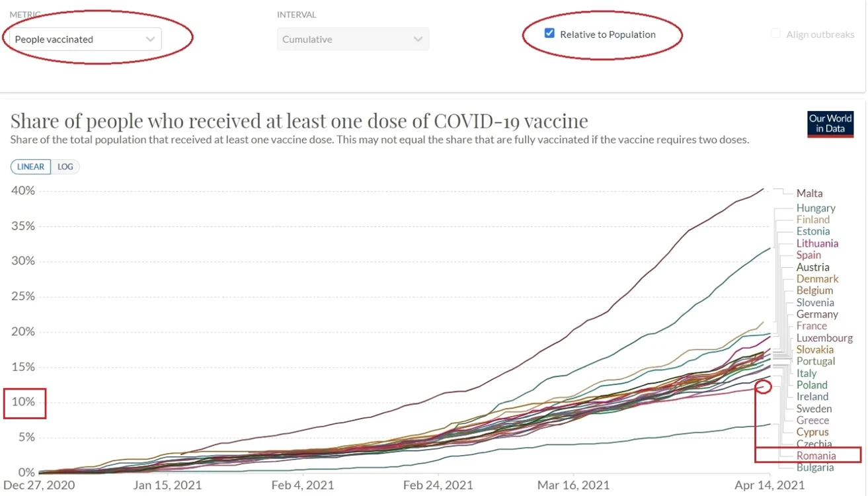
Task: Enable the Align outbreaks checkbox
Action: coord(776,33)
